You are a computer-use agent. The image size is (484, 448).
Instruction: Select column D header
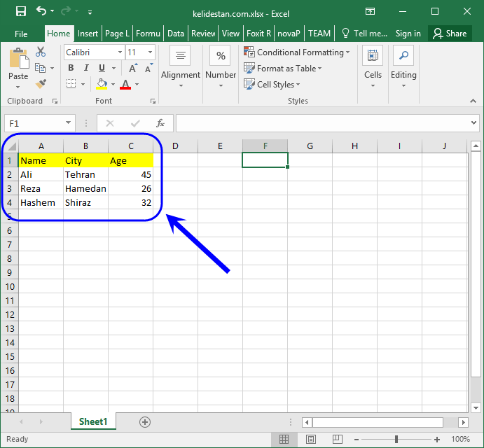(175, 146)
